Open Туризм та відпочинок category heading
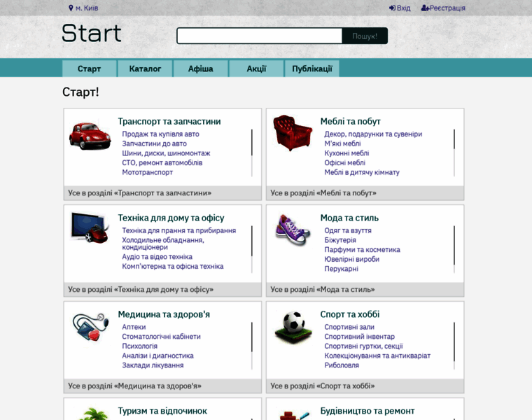Image resolution: width=532 pixels, height=420 pixels. (162, 411)
